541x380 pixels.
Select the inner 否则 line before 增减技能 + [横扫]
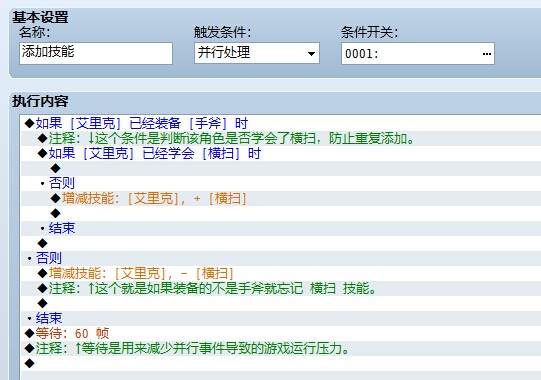coord(281,183)
